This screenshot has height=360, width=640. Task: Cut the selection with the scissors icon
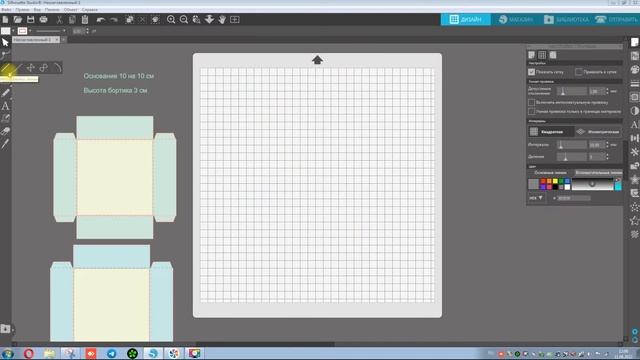(x=59, y=19)
